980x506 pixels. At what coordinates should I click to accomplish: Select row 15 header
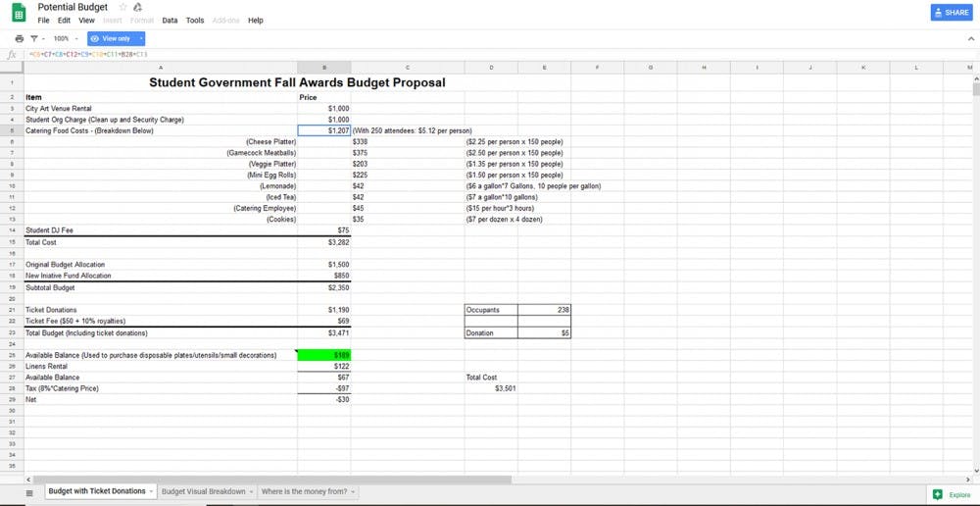(12, 242)
